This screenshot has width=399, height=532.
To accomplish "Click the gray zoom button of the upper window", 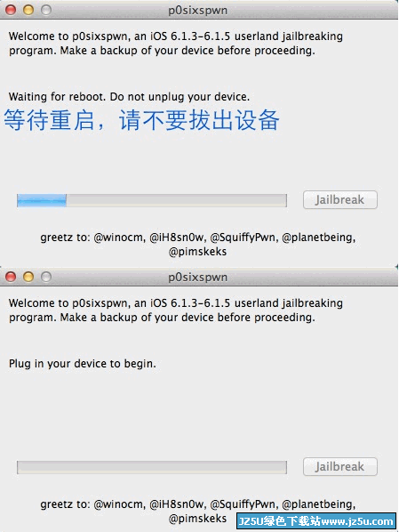I will (x=46, y=10).
